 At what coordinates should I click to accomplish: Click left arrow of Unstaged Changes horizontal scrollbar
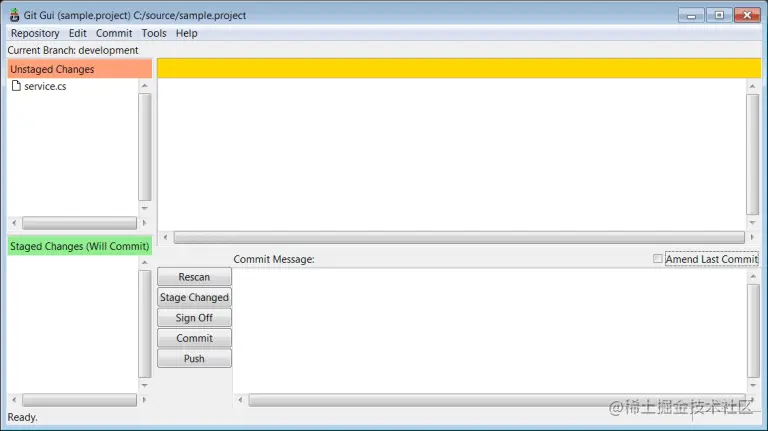point(14,223)
